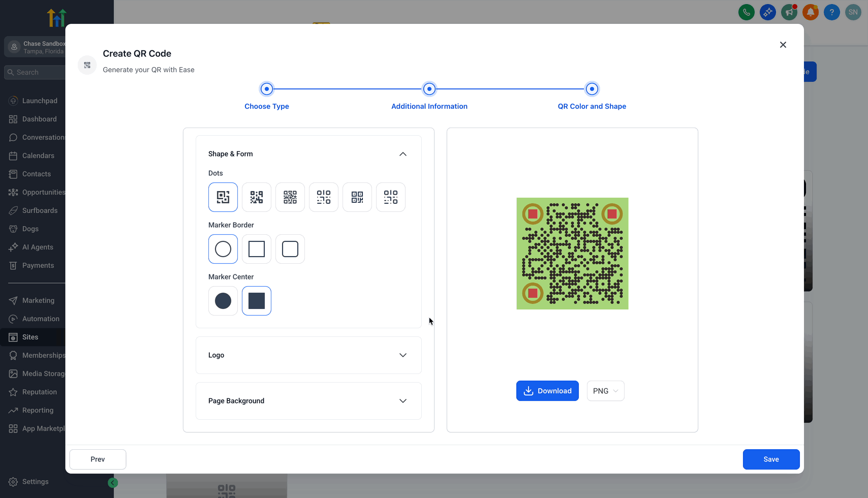Click the Marketing sidebar icon
Image resolution: width=868 pixels, height=498 pixels.
click(13, 300)
